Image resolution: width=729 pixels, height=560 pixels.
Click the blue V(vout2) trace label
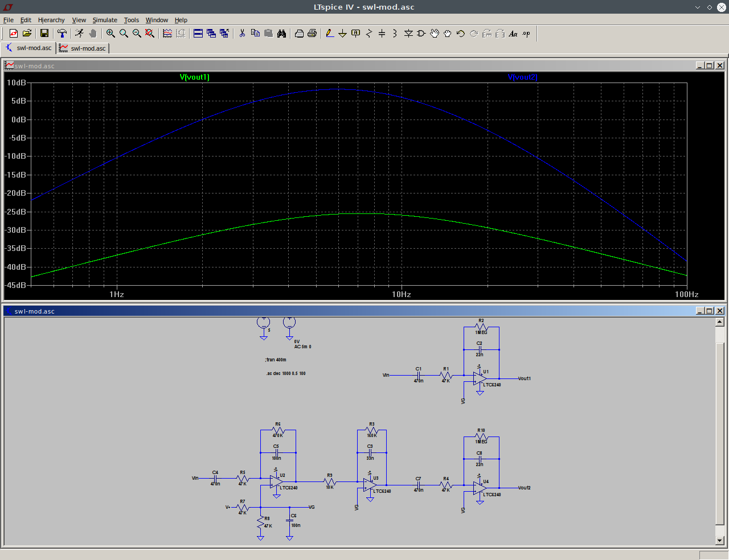tap(522, 77)
